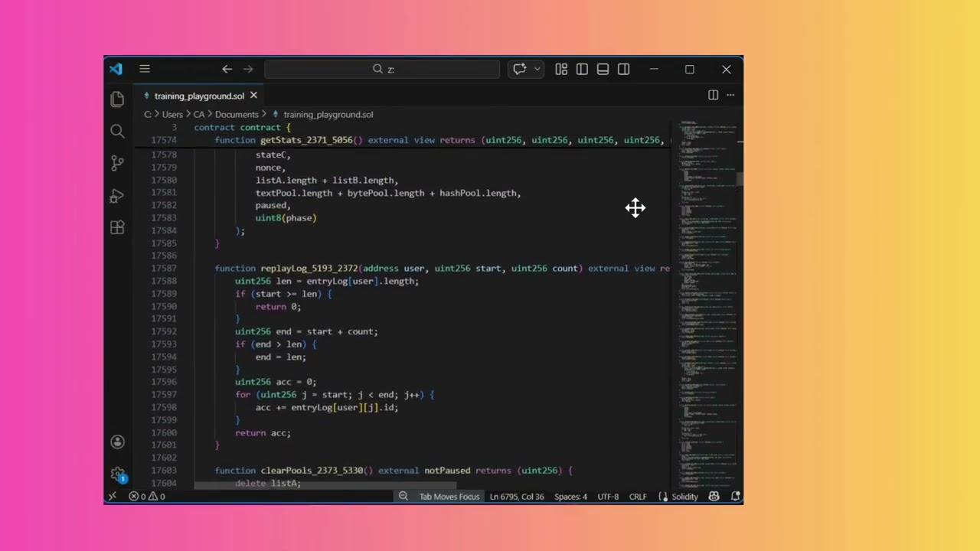Viewport: 980px width, 551px height.
Task: Toggle the bottom panel
Action: tap(603, 69)
